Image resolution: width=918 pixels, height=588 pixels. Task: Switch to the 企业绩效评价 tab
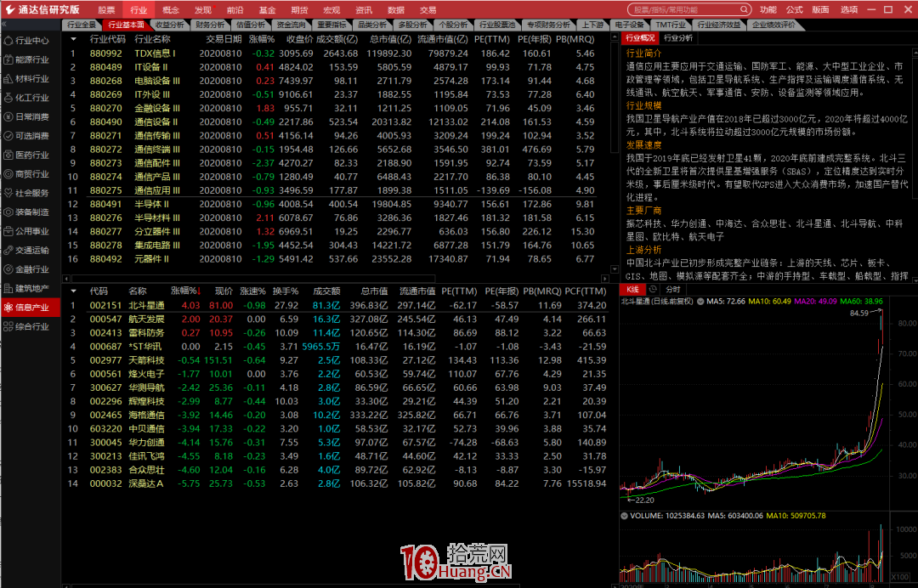[x=774, y=25]
